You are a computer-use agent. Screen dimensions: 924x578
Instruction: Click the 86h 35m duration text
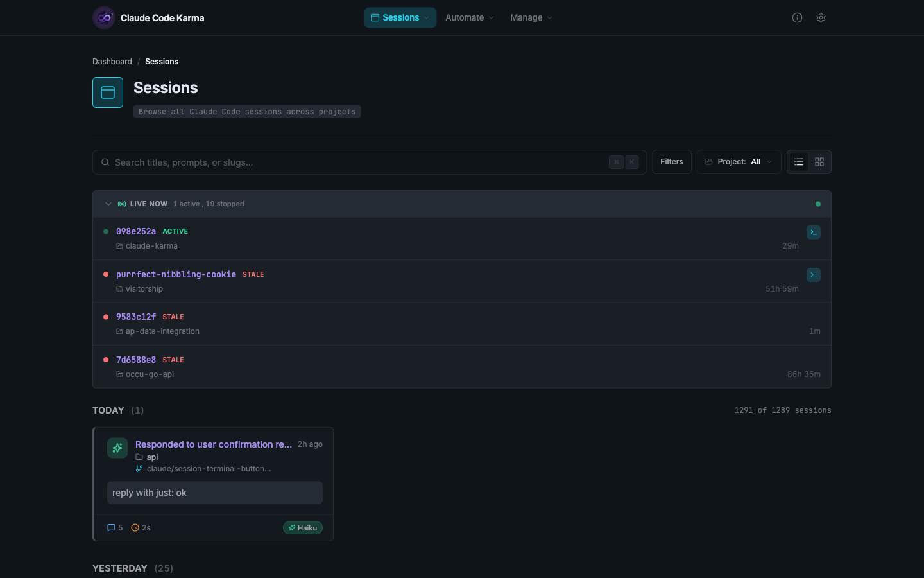click(x=804, y=374)
